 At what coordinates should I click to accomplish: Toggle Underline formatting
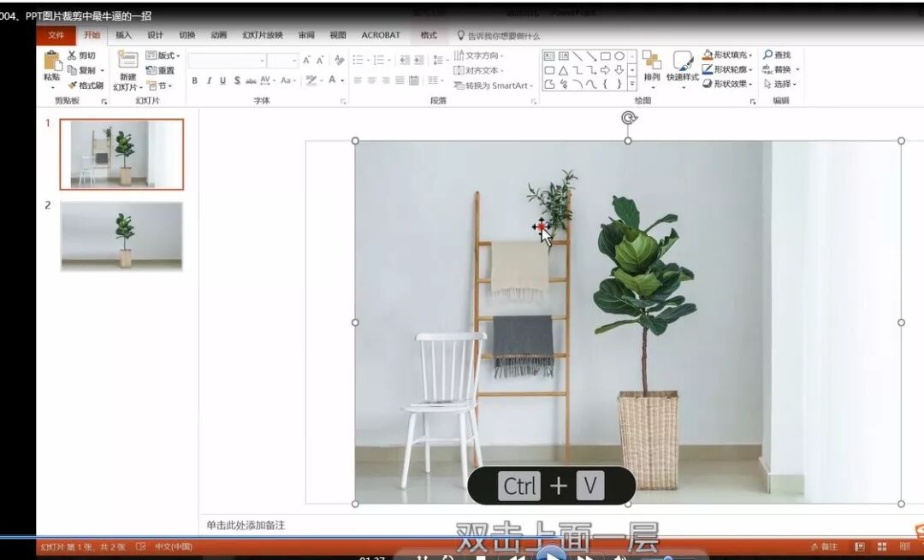click(x=222, y=80)
